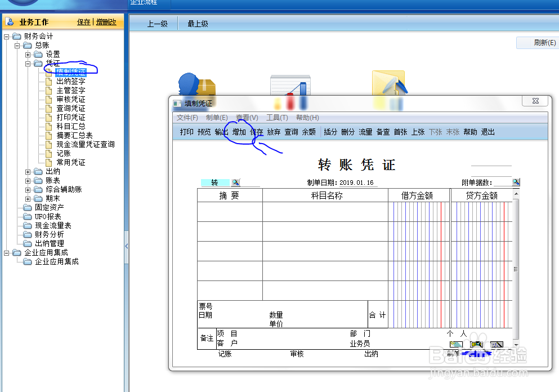Click the 刷新(E) button
The height and width of the screenshot is (392, 559).
point(538,43)
